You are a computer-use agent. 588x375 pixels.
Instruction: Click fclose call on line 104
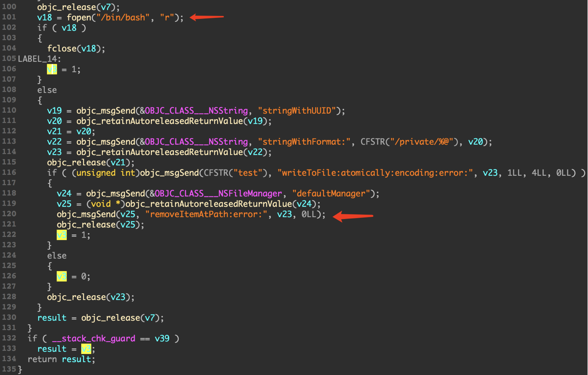click(62, 49)
